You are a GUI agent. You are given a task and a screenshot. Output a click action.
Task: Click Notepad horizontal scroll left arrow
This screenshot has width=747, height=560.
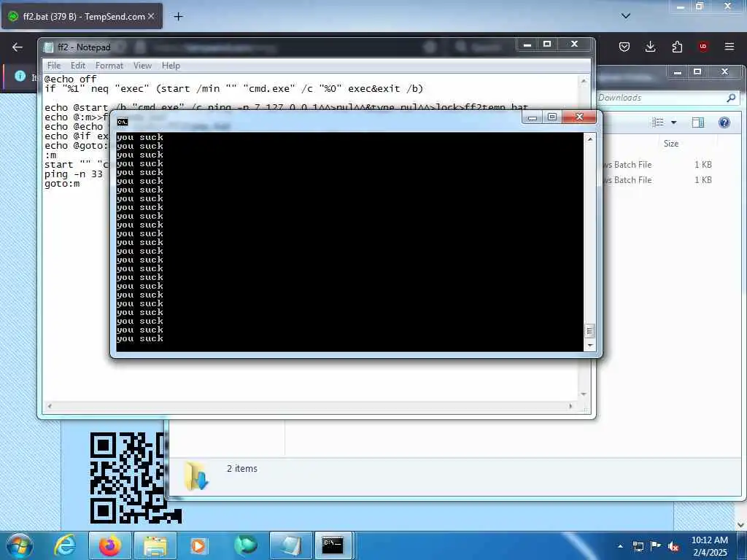(49, 406)
